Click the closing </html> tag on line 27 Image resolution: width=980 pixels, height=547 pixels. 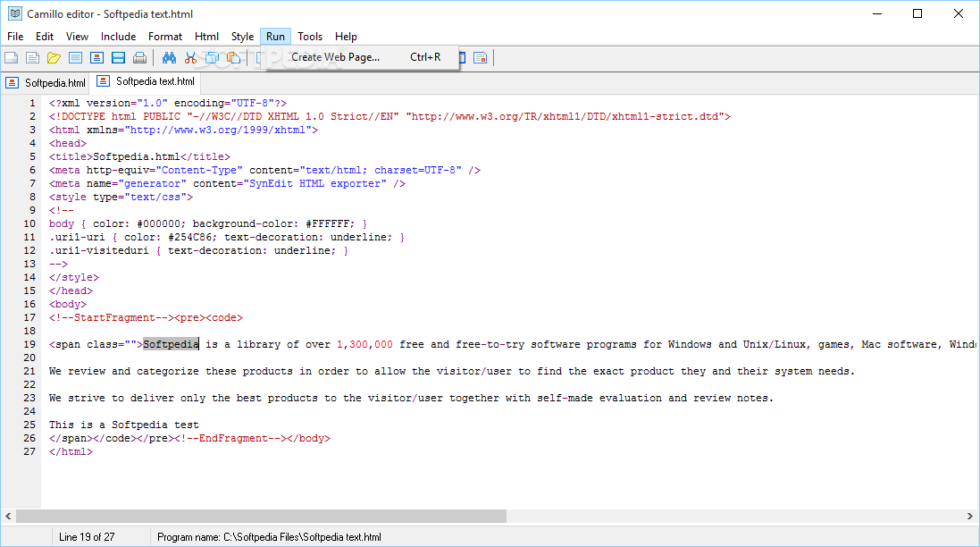(x=71, y=451)
